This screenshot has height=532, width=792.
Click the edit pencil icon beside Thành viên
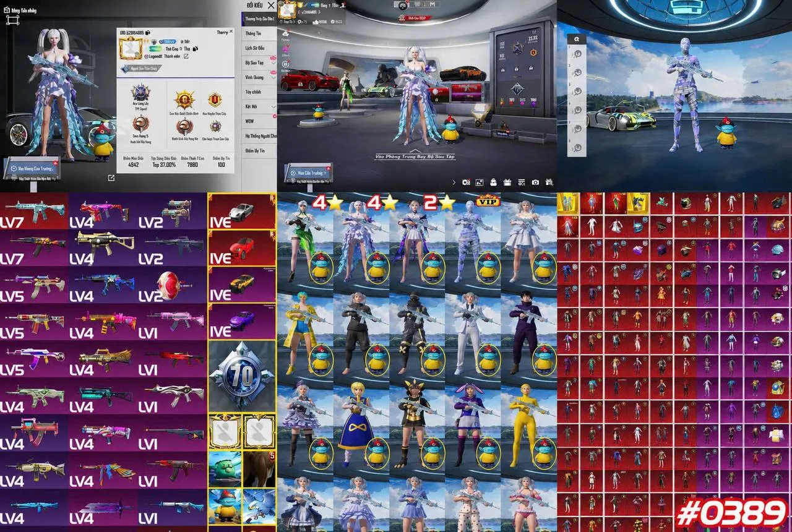[186, 56]
